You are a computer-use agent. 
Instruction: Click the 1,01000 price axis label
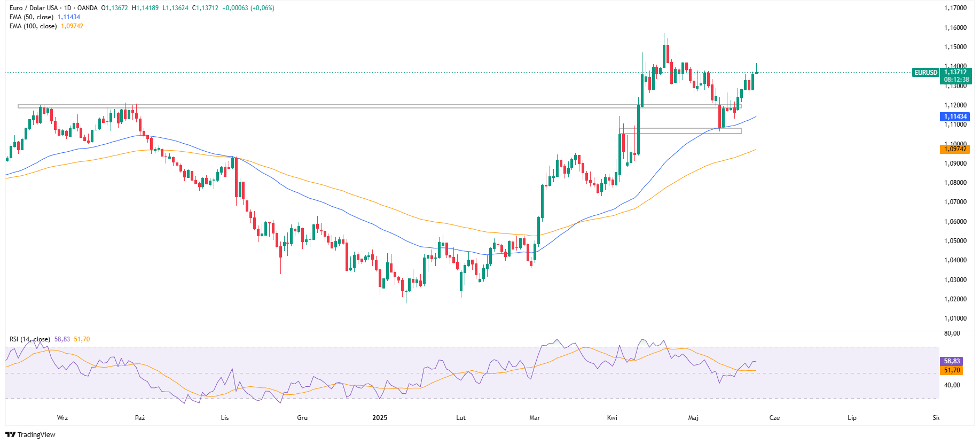coord(955,318)
